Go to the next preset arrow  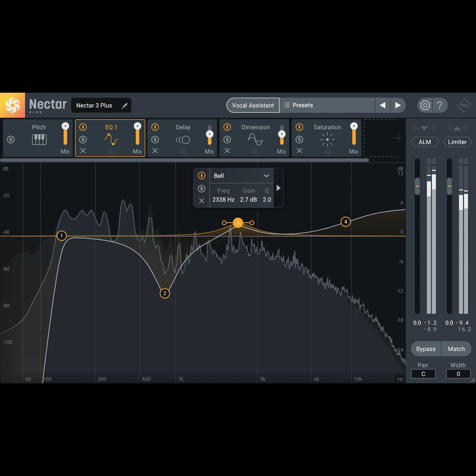(x=398, y=105)
